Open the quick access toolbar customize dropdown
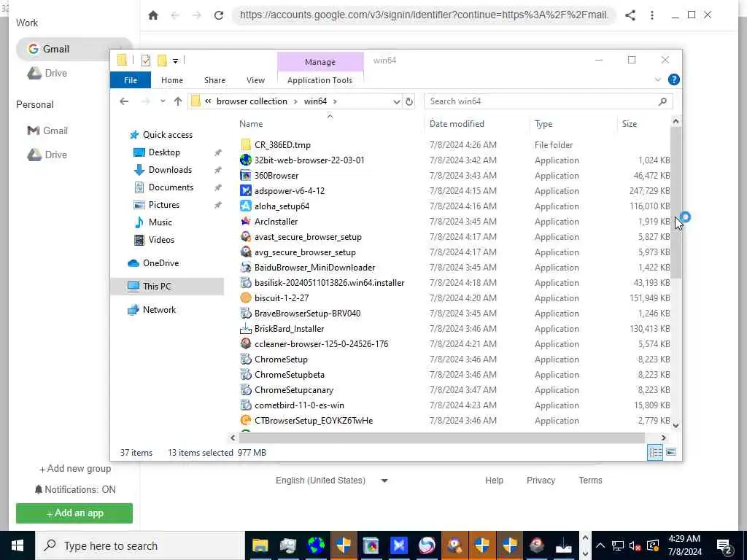747x560 pixels. [x=175, y=61]
